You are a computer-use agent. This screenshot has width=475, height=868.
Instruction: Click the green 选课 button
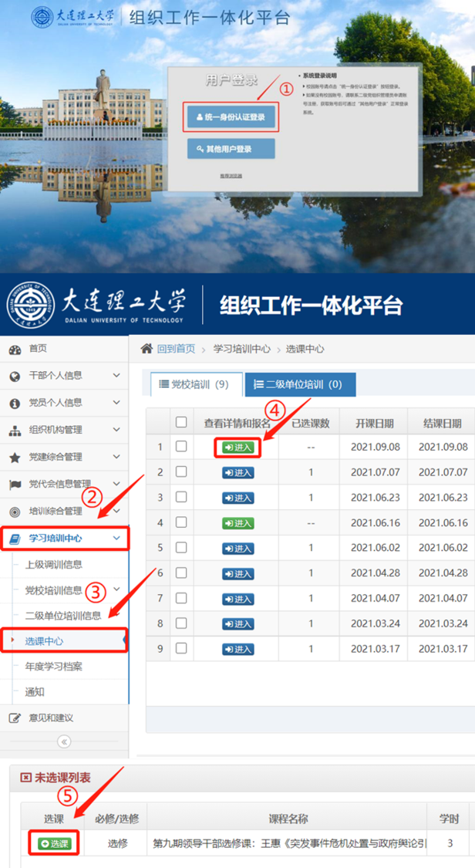coord(54,843)
